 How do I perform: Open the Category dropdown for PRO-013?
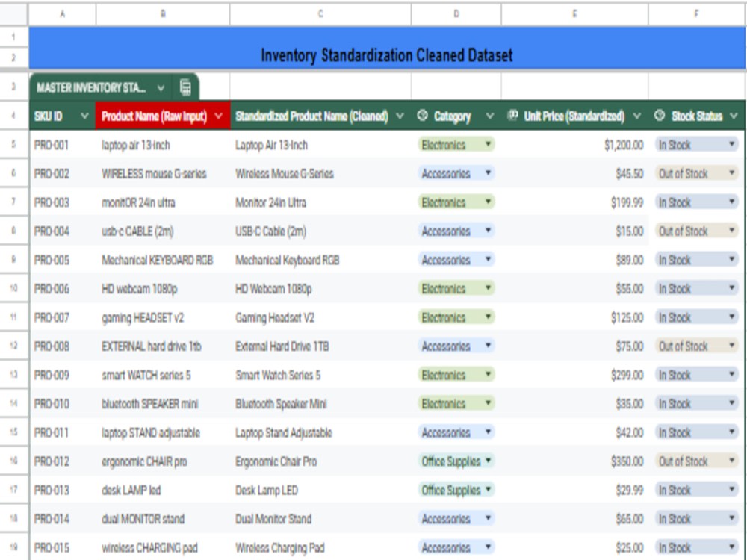tap(488, 490)
